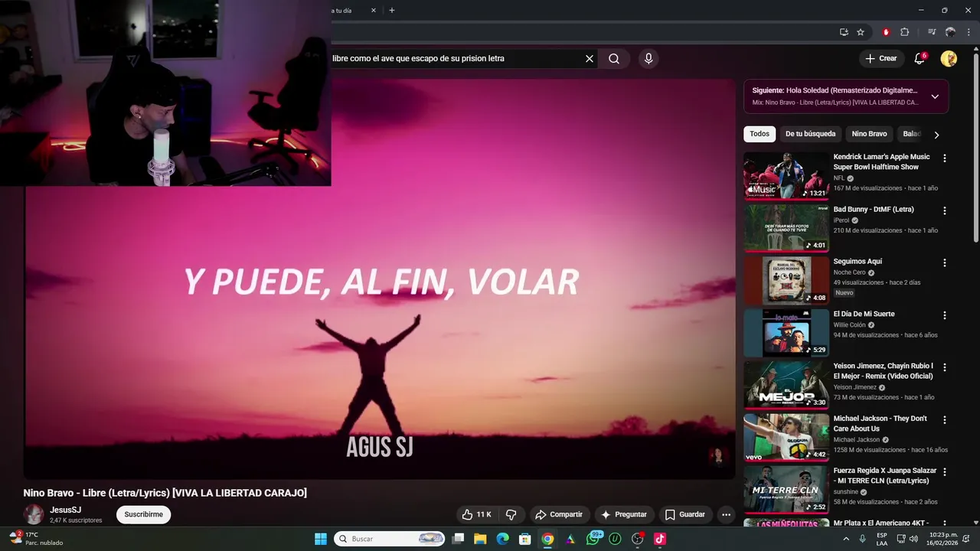Open Kendrick Lamar halftime show thumbnail
This screenshot has height=551, width=980.
pos(786,175)
